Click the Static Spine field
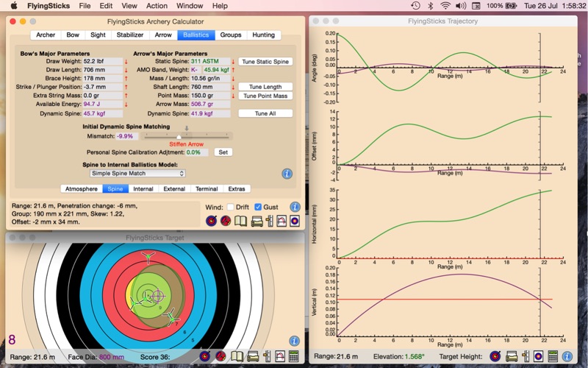Screen dimensions: 588x368 tap(210, 61)
